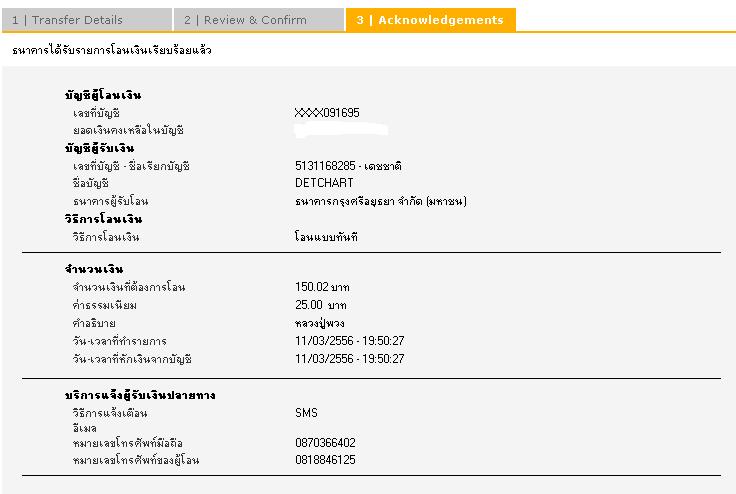Viewport: 736px width, 494px height.
Task: Switch to Review & Confirm tab
Action: point(245,20)
